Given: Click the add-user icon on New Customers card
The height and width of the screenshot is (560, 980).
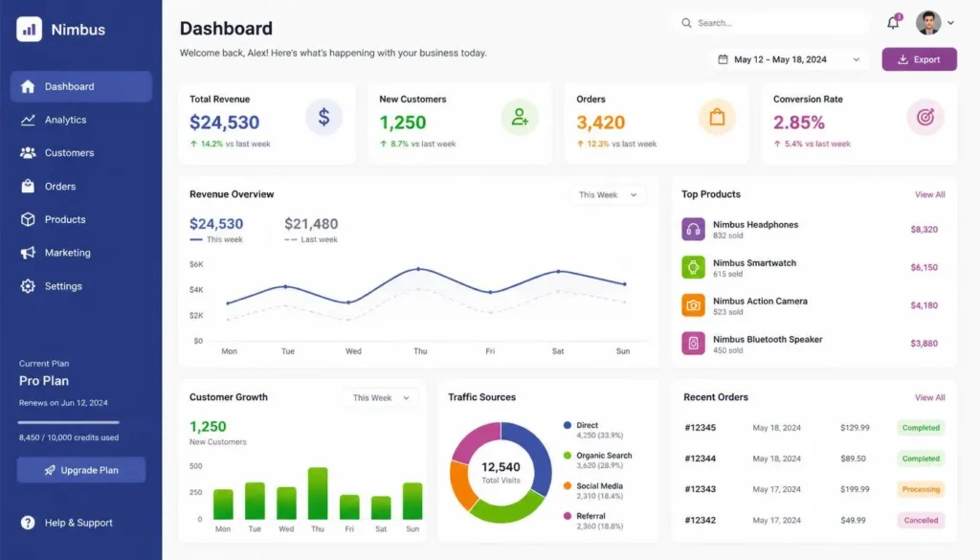Looking at the screenshot, I should pyautogui.click(x=520, y=117).
